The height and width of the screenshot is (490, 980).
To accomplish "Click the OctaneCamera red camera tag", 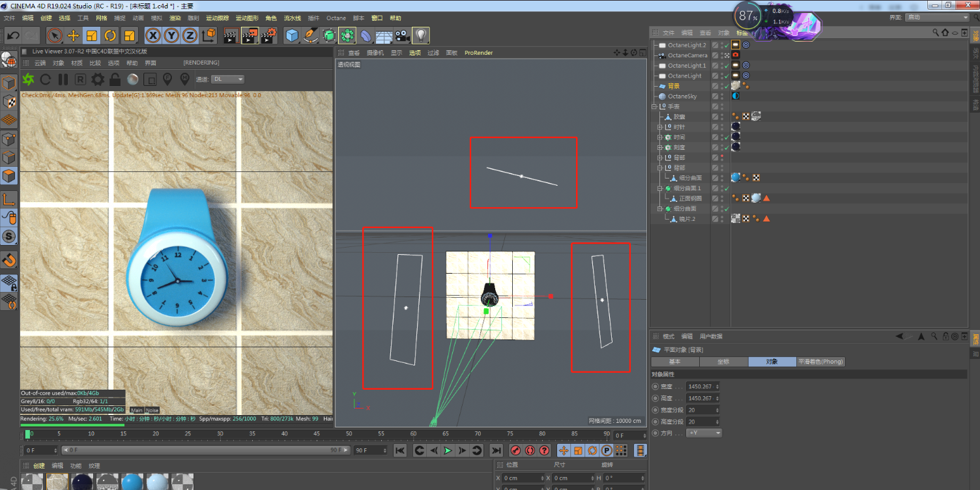I will click(x=736, y=55).
